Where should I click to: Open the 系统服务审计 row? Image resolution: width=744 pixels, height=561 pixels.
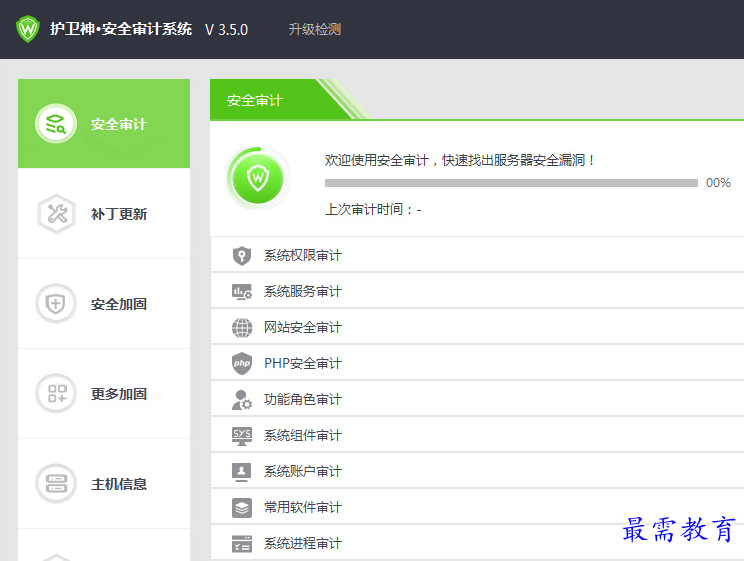[477, 291]
